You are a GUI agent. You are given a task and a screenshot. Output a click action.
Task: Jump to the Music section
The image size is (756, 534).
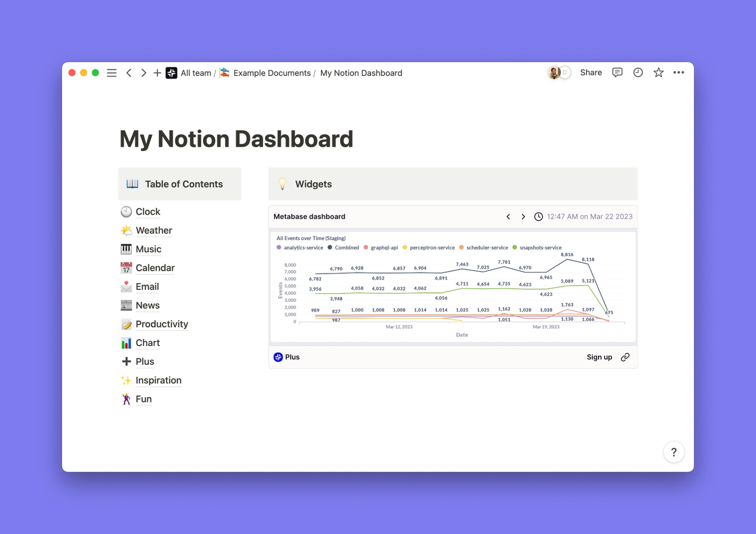point(148,249)
